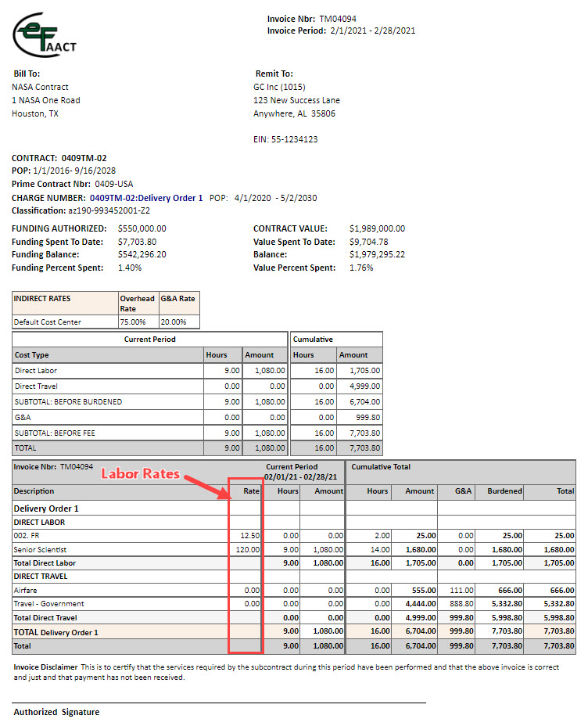Click the red Labor Rates arrow
Image resolution: width=588 pixels, height=726 pixels.
(207, 484)
